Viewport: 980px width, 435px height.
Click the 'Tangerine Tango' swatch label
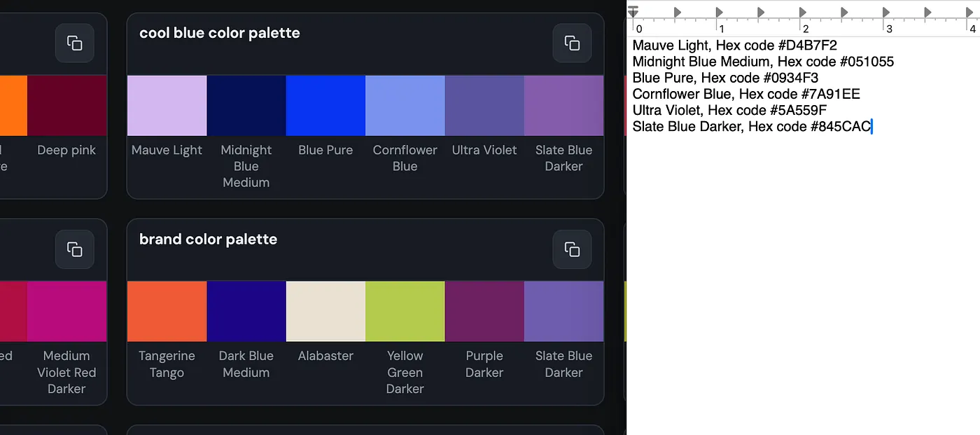point(167,364)
